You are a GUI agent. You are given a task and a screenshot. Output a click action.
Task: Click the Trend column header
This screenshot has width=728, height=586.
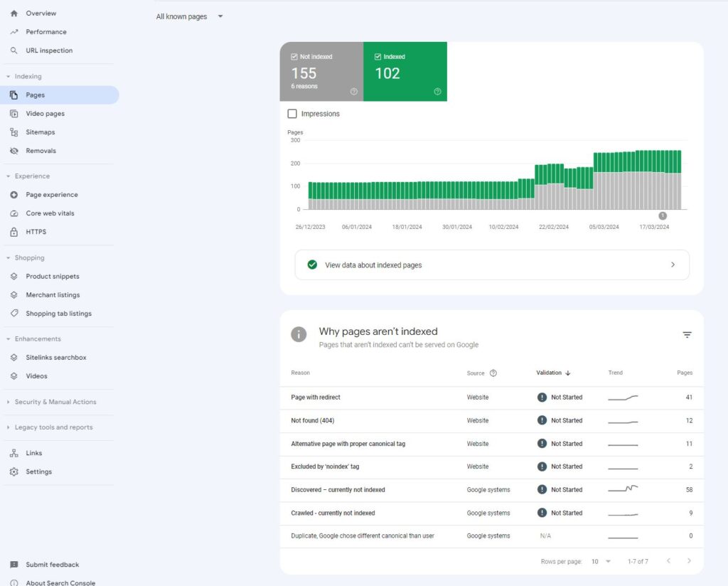pyautogui.click(x=615, y=373)
